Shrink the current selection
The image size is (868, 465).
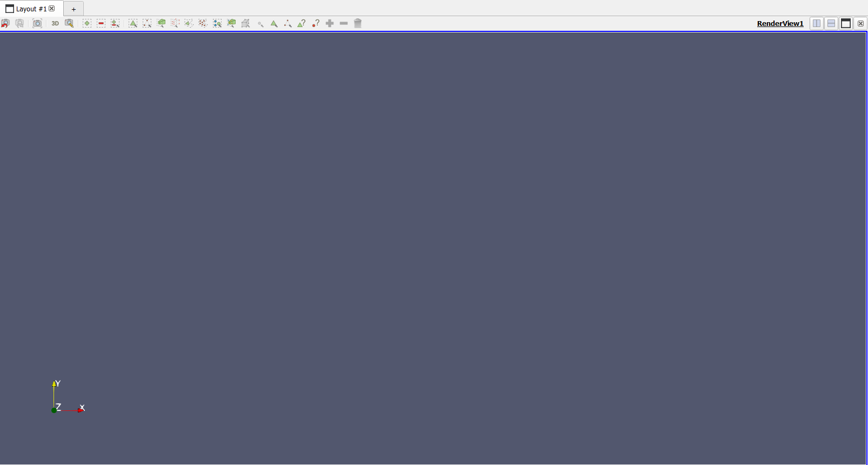(x=344, y=23)
